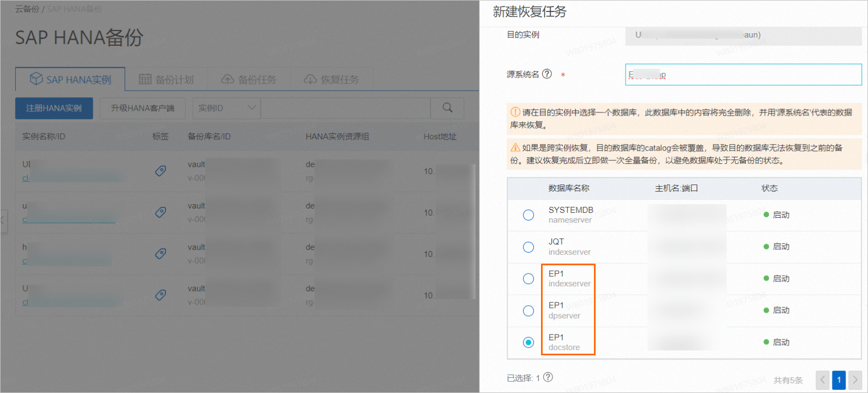Image resolution: width=868 pixels, height=393 pixels.
Task: Select the SYSTEMDB nameserver radio button
Action: pos(528,215)
